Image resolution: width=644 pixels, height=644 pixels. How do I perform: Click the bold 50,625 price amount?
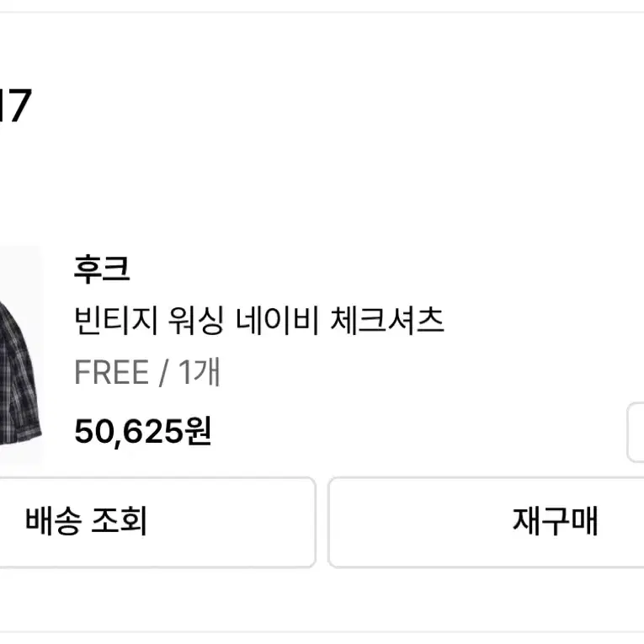[128, 432]
